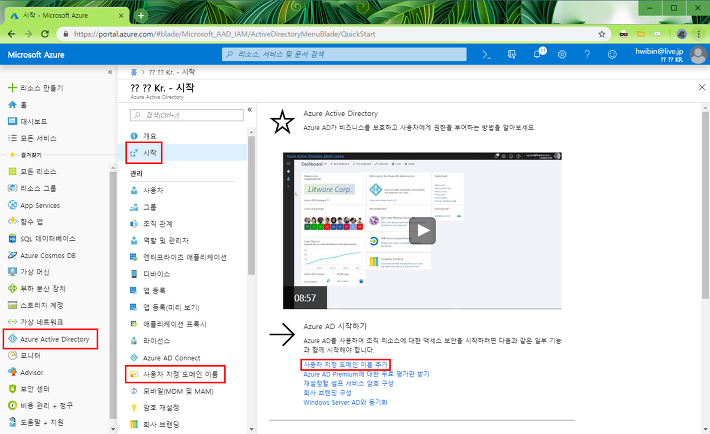
Task: Click the address bar URL
Action: click(225, 34)
